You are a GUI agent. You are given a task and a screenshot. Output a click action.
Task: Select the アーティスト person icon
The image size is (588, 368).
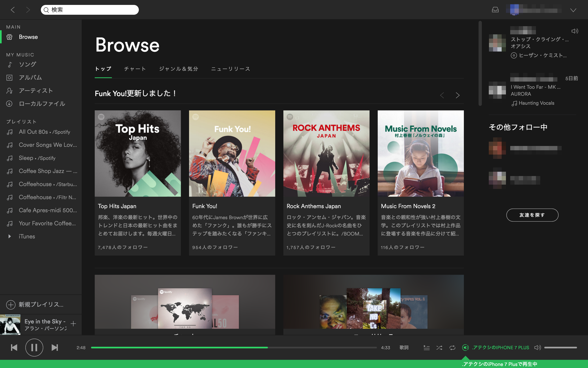point(9,91)
